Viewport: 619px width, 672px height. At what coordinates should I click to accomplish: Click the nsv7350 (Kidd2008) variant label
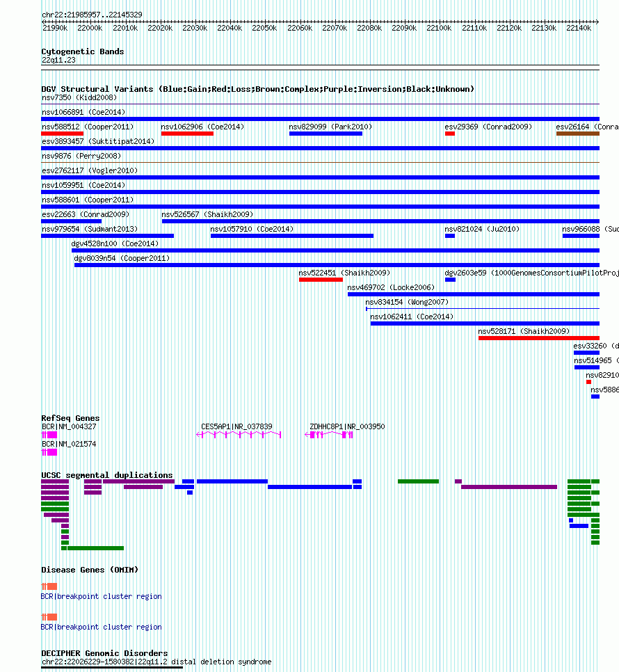(79, 97)
